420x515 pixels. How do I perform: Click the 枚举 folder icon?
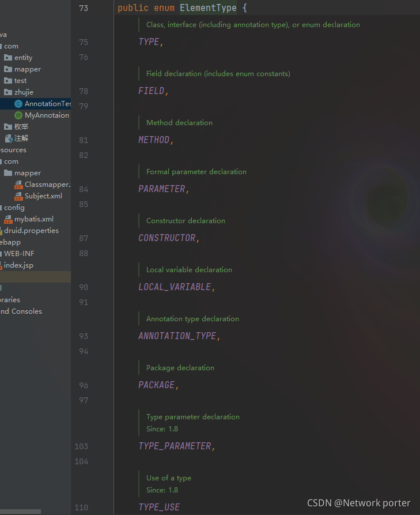(x=8, y=127)
